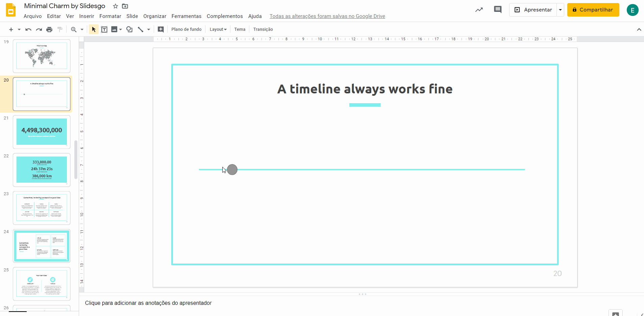Open the Complementos menu

[x=225, y=16]
